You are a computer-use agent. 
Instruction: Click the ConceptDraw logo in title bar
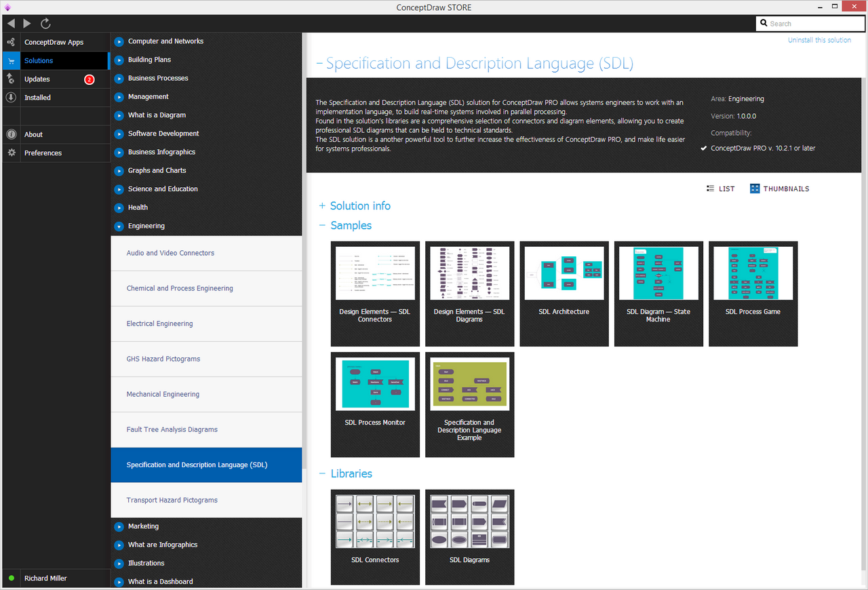[x=7, y=7]
